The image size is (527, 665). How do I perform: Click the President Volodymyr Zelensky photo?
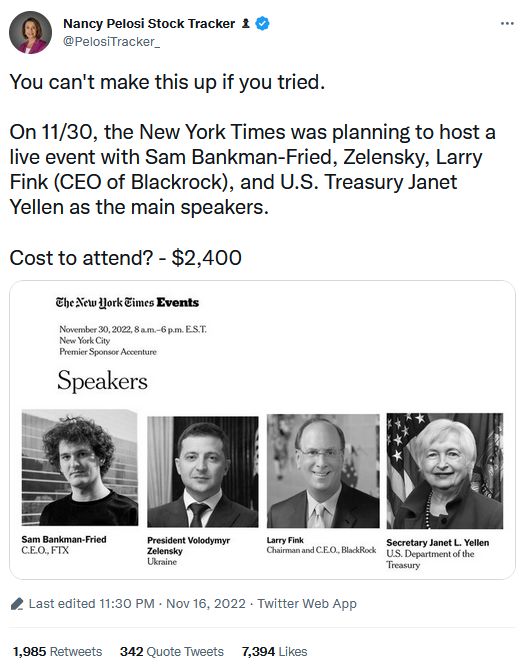[x=203, y=472]
